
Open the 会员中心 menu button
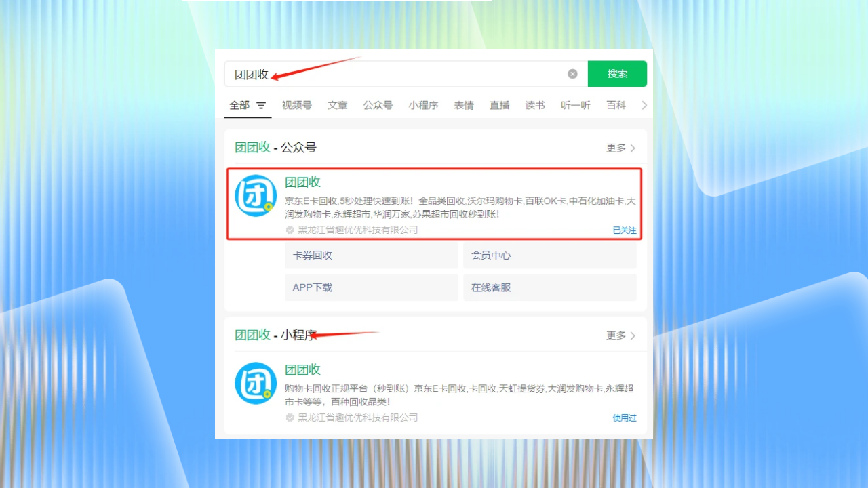(x=550, y=256)
